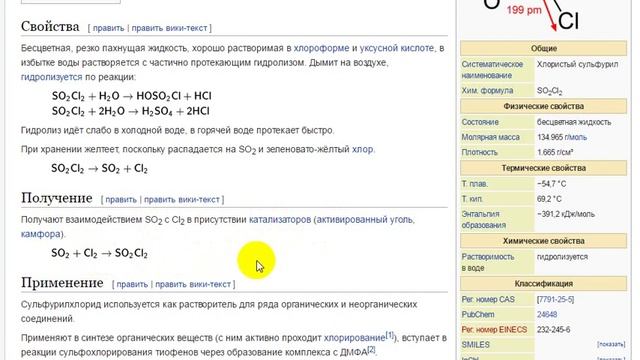Click the SO2Cl2 chemical formula infobox value
The image size is (640, 360).
tap(549, 91)
